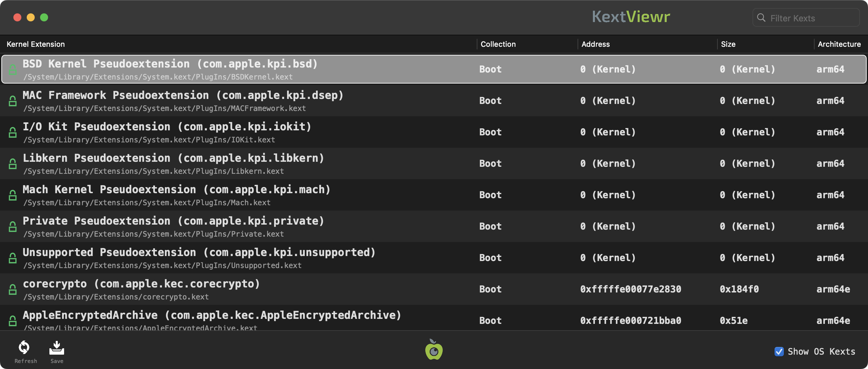Click the Save icon
The image size is (868, 369).
(x=57, y=347)
